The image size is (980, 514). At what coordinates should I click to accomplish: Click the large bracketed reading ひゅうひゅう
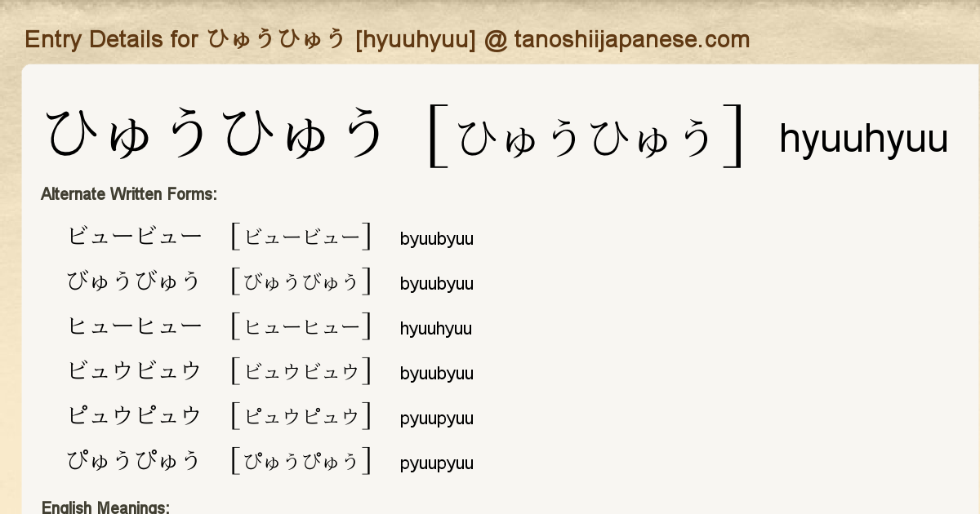point(586,139)
